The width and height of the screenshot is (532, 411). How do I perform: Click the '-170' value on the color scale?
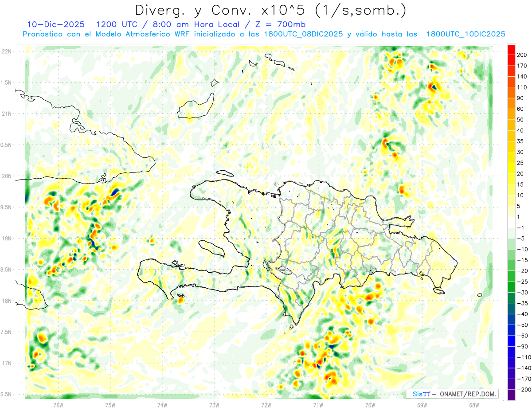pyautogui.click(x=524, y=379)
